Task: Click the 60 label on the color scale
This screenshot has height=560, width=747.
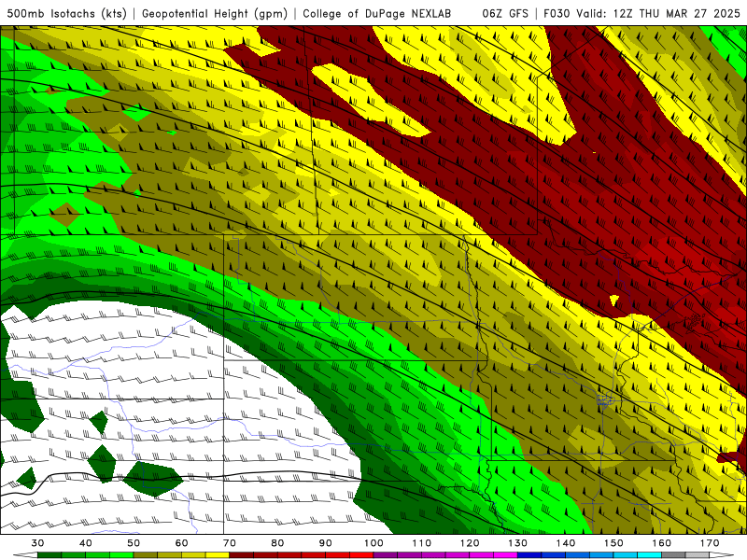Action: click(181, 543)
